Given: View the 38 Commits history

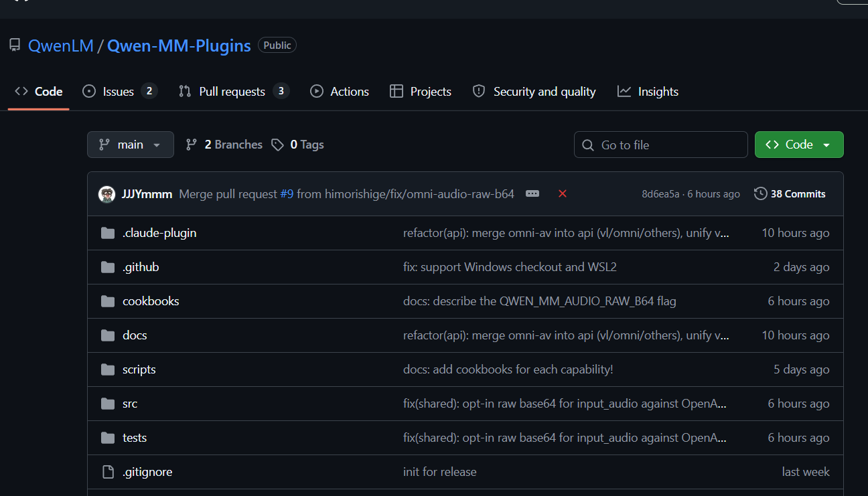Looking at the screenshot, I should pyautogui.click(x=790, y=194).
